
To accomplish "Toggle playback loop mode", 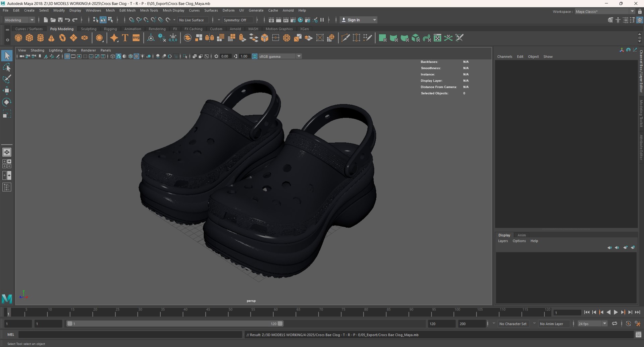I will [x=614, y=324].
